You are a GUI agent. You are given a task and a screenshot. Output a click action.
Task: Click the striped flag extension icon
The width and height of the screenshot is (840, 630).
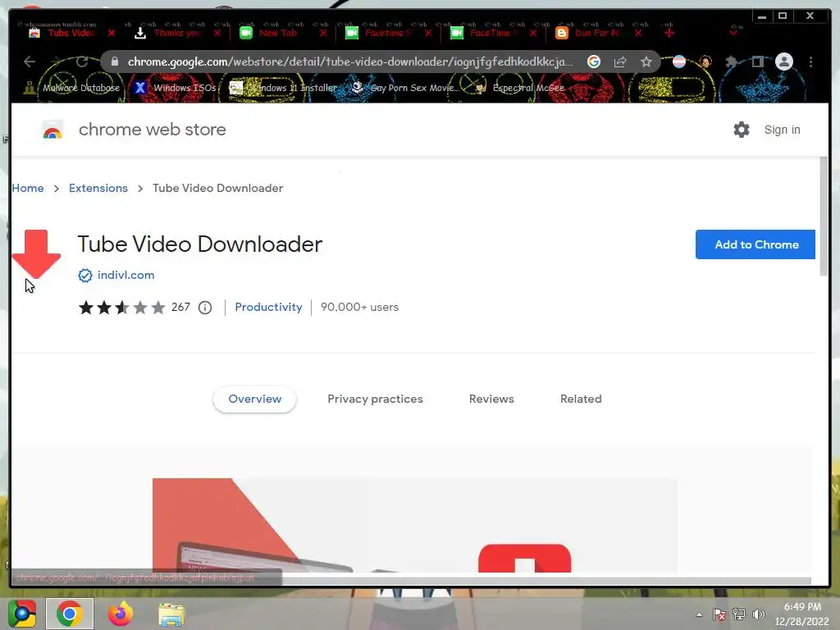point(678,62)
